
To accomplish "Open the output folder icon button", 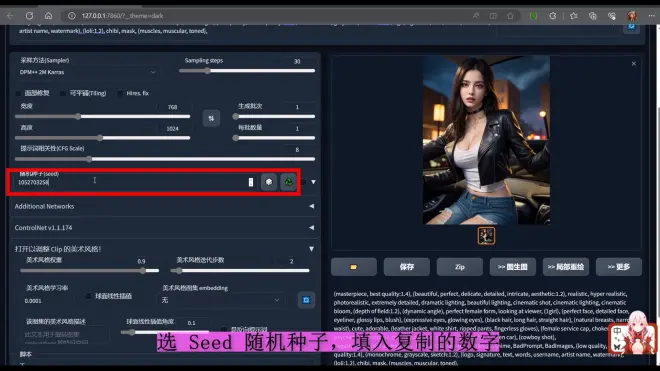I will pyautogui.click(x=354, y=267).
